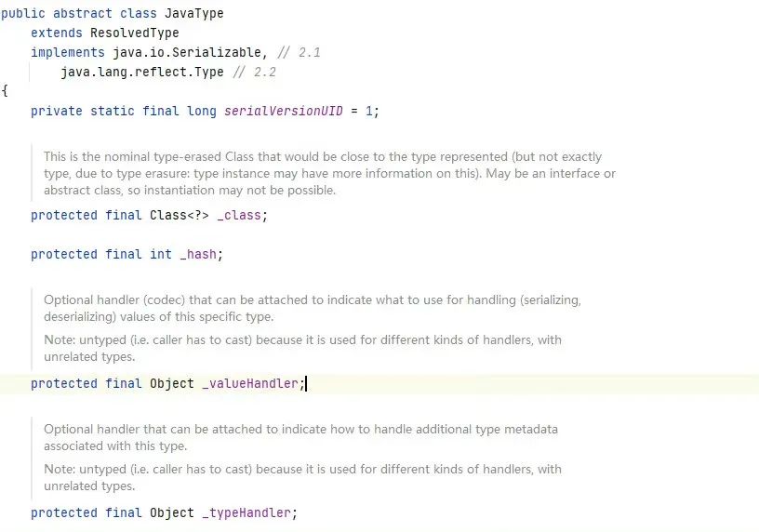Click the Optional handler (codec) doc comment
This screenshot has width=759, height=532.
click(x=313, y=308)
